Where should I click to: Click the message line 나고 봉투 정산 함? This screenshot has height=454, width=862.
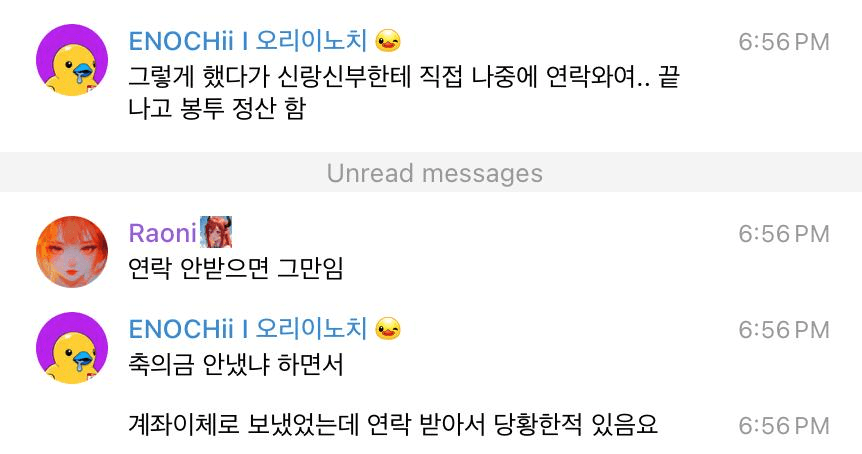pos(217,108)
